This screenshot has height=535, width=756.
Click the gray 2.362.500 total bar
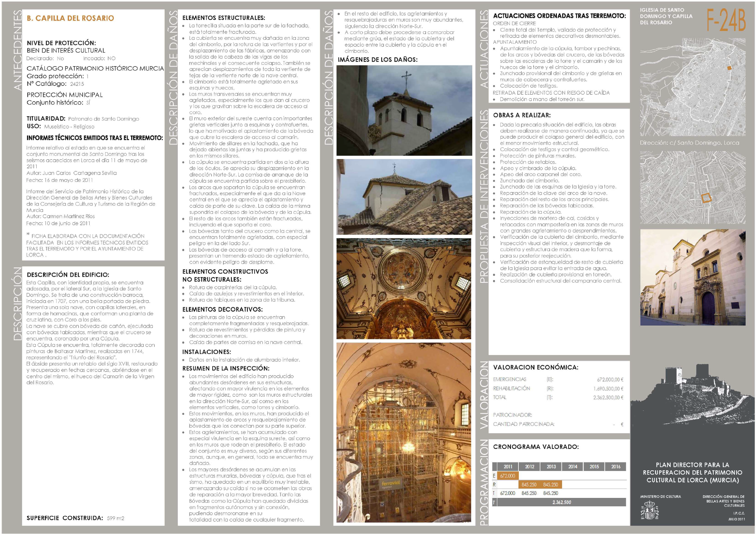(561, 502)
